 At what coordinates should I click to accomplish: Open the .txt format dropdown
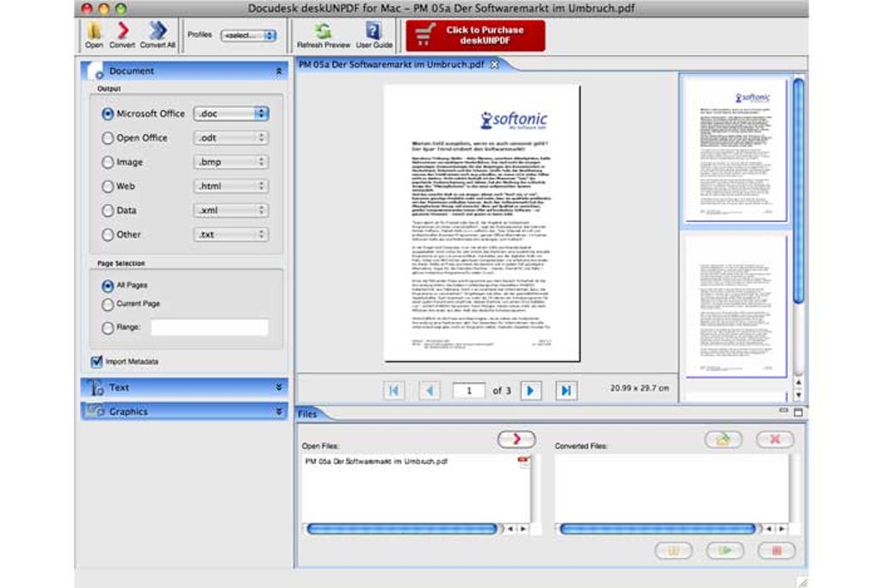231,234
